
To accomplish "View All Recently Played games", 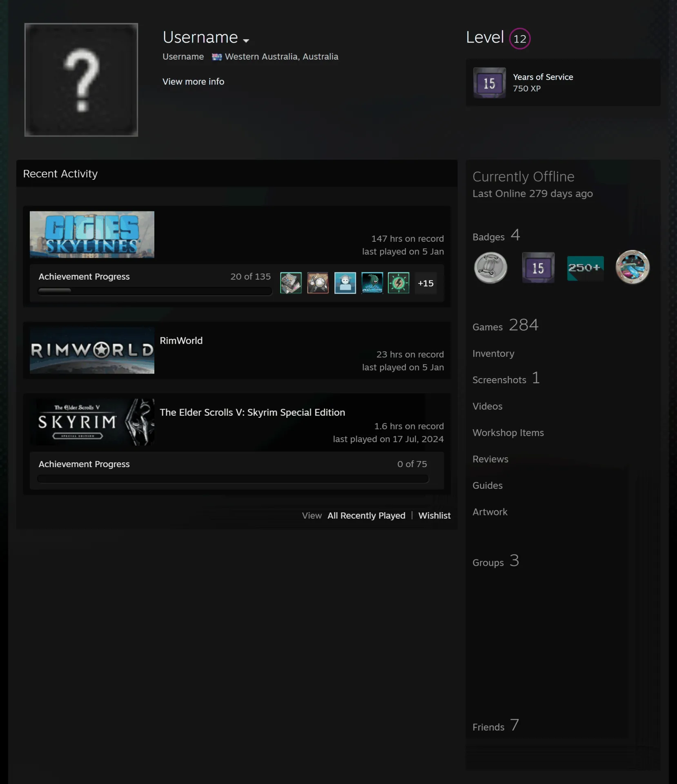I will click(x=366, y=515).
